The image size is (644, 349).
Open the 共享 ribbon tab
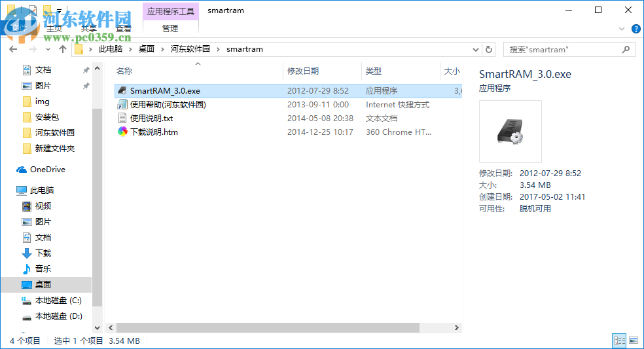(89, 29)
